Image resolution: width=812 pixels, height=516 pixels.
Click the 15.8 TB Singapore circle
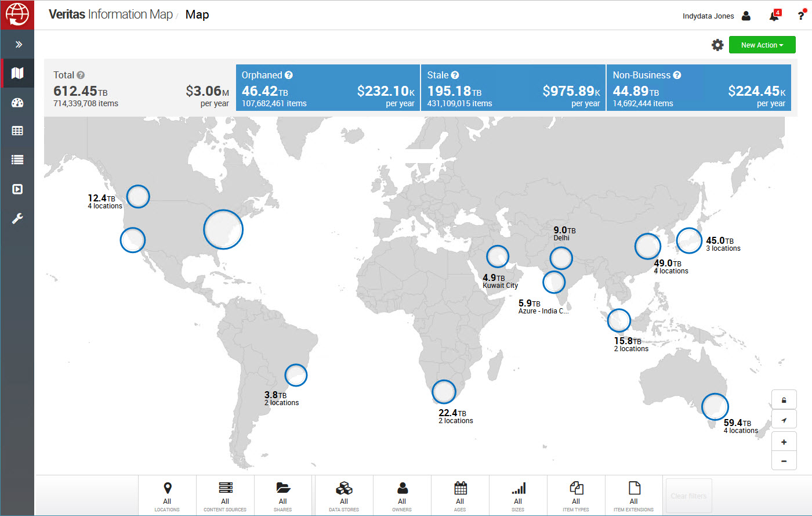pos(619,320)
